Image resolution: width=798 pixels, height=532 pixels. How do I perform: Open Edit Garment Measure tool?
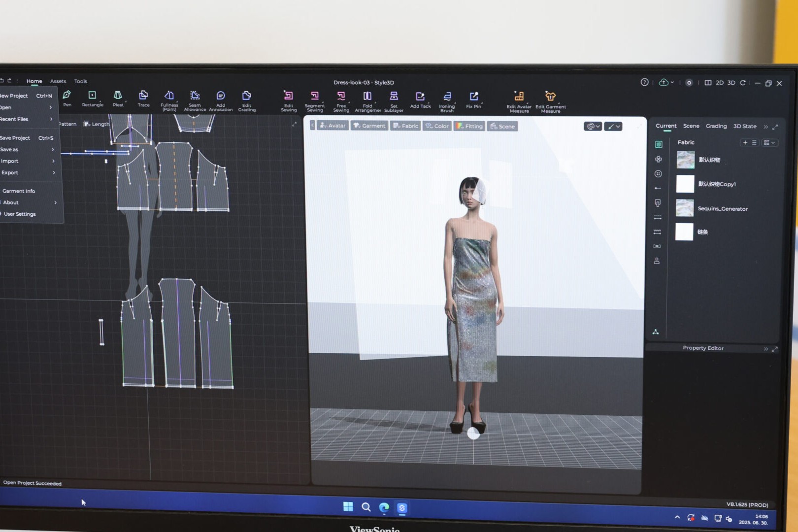551,102
